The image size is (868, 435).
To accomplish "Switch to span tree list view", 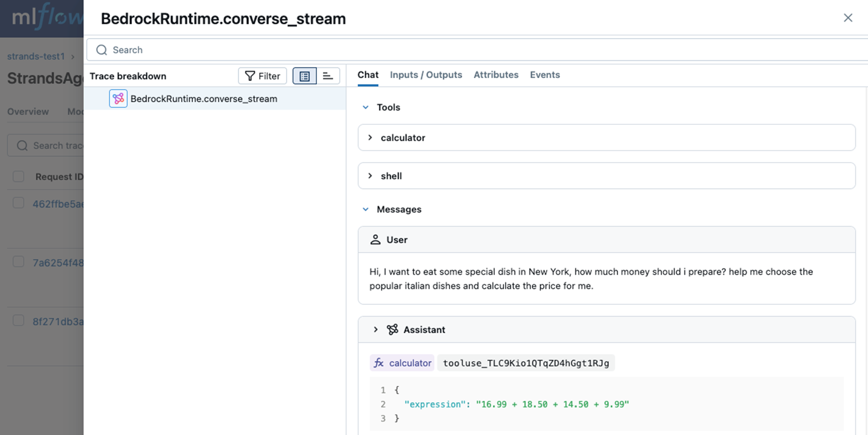I will (x=304, y=76).
